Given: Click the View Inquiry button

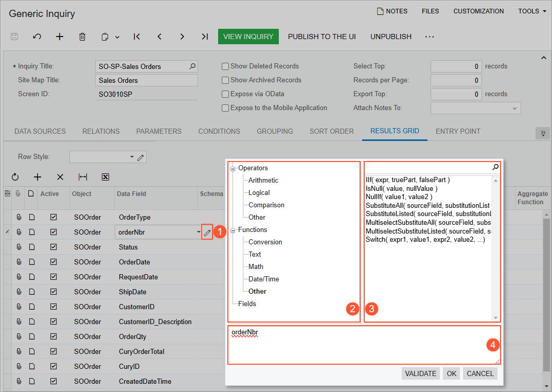Looking at the screenshot, I should click(x=248, y=37).
